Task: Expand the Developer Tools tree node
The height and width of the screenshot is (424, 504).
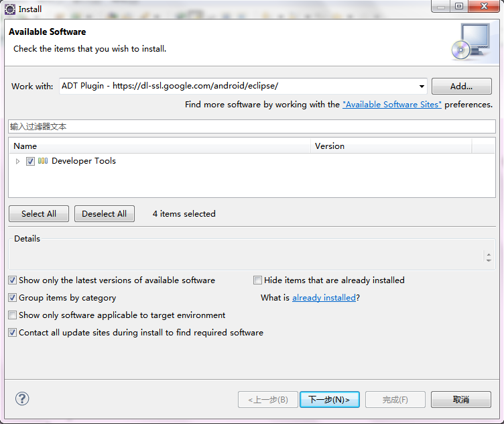Action: [x=17, y=161]
